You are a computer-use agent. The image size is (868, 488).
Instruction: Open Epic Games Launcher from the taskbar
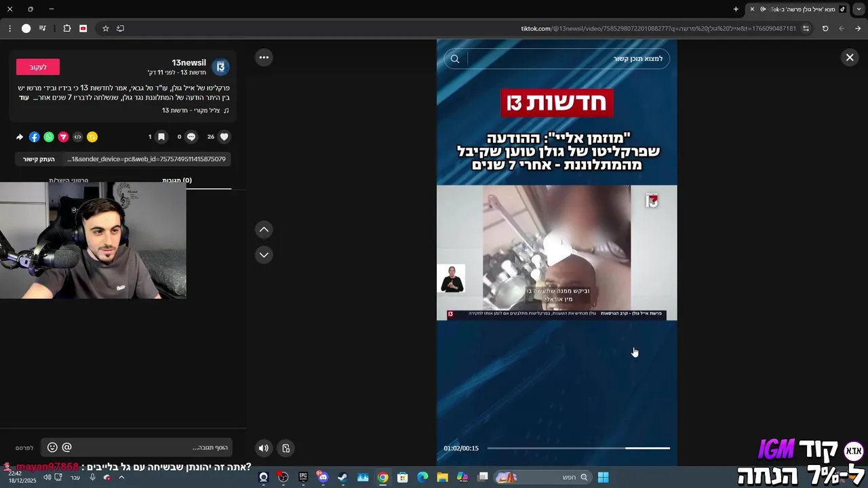[x=303, y=477]
